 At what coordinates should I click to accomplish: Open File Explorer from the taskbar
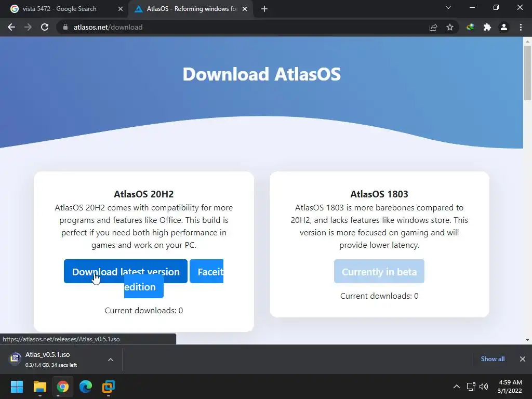pyautogui.click(x=39, y=387)
